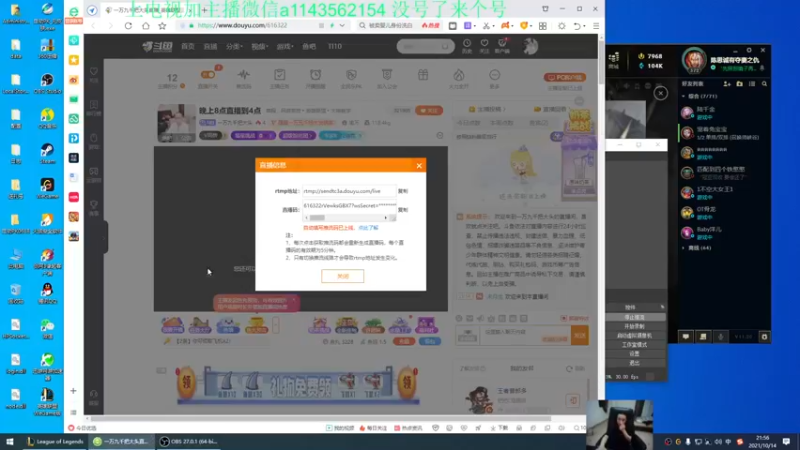Open the scissors screenshot tool in browser toolbar
800x450 pixels.
[x=486, y=26]
